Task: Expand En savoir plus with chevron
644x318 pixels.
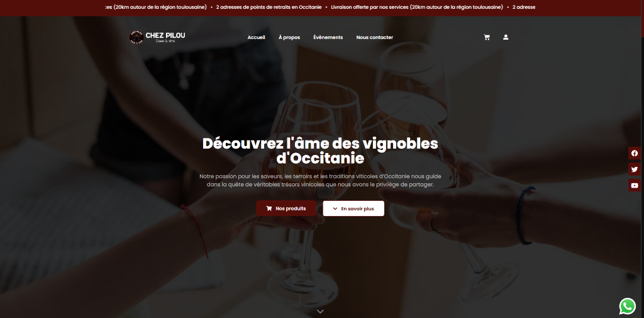Action: pyautogui.click(x=353, y=208)
